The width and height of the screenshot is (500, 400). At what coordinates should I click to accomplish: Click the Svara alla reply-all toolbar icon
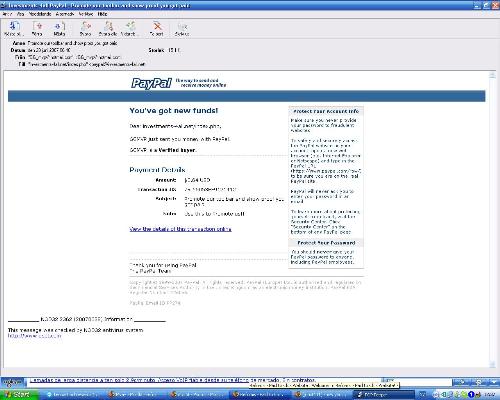pyautogui.click(x=108, y=28)
